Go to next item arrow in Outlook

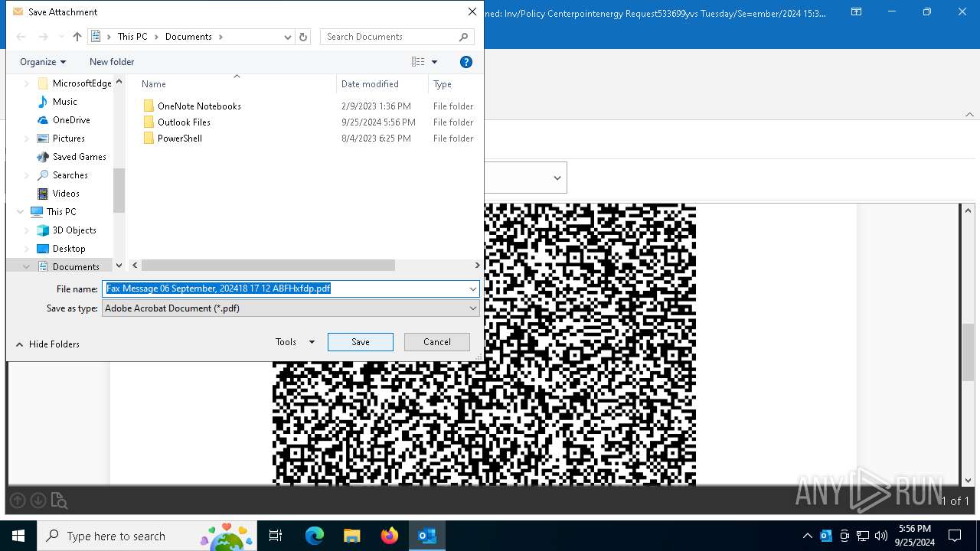[38, 500]
